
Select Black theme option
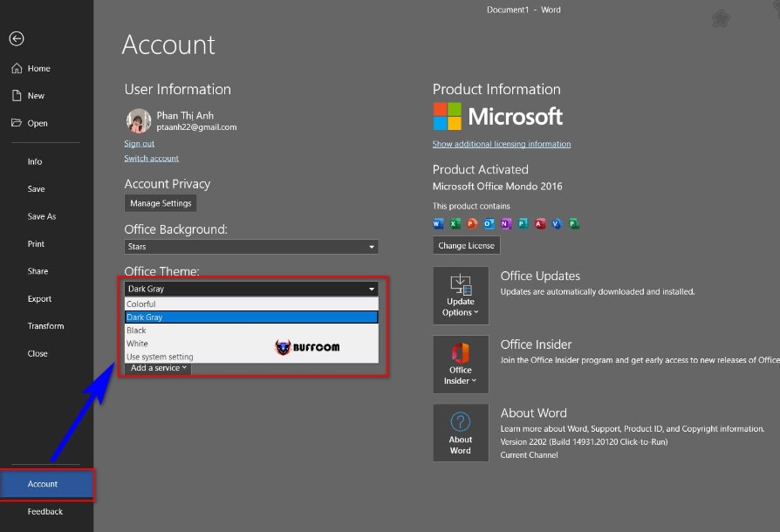click(x=251, y=331)
